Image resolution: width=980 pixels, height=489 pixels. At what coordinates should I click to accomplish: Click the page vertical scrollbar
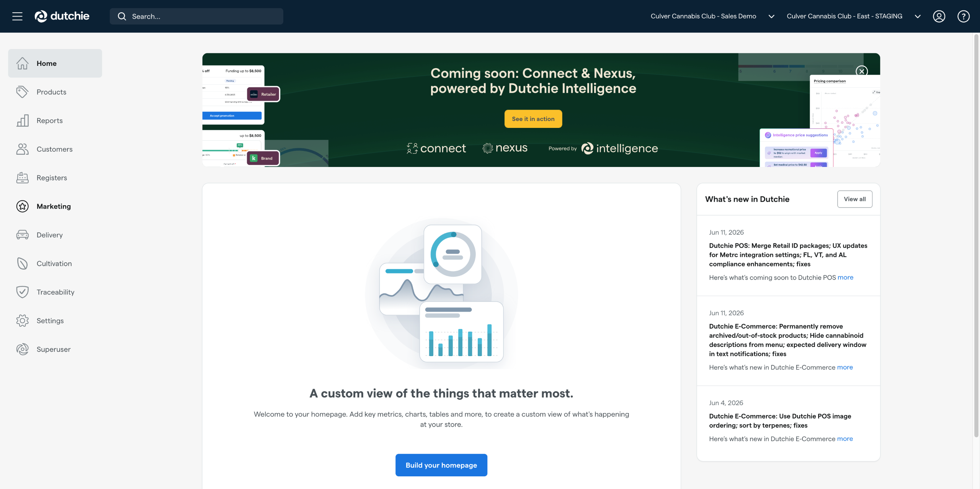(976, 236)
